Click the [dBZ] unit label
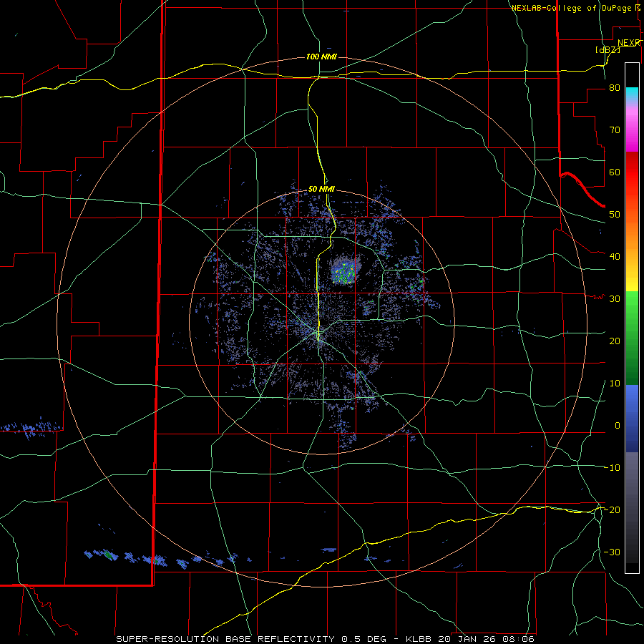 608,49
